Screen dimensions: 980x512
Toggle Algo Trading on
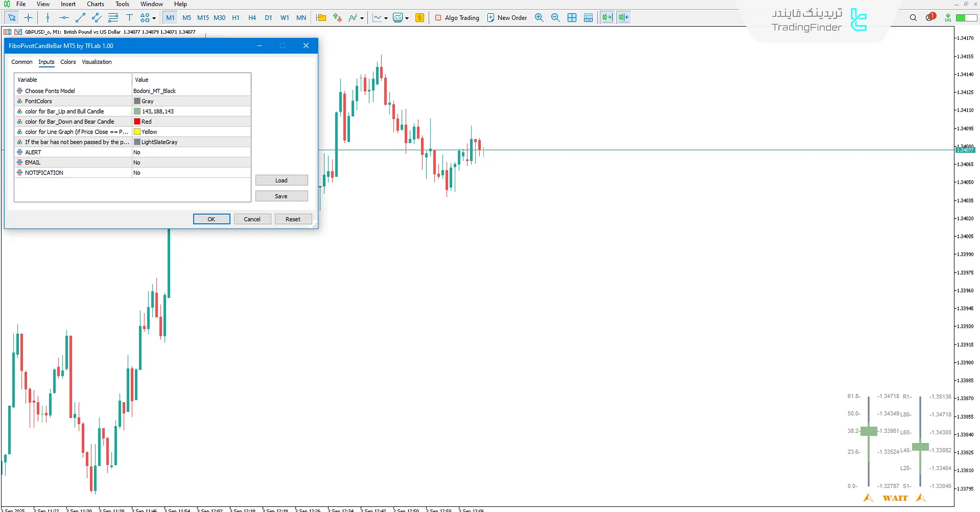pyautogui.click(x=457, y=17)
